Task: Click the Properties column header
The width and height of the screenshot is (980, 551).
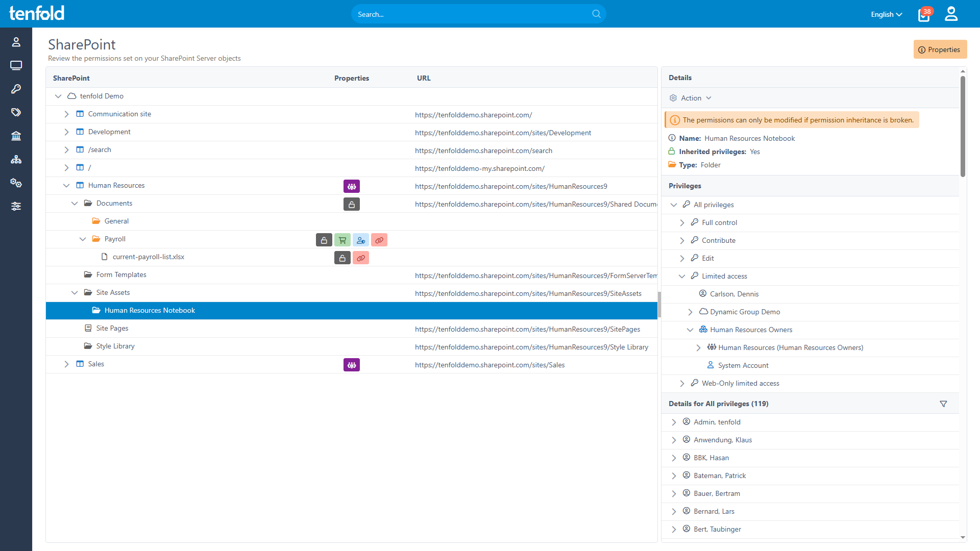Action: click(352, 78)
